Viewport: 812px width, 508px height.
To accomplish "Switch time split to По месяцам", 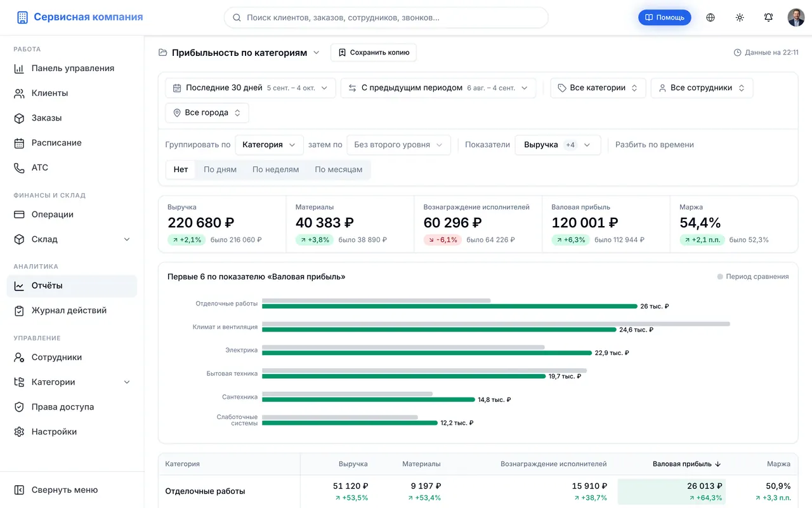I will pos(339,170).
